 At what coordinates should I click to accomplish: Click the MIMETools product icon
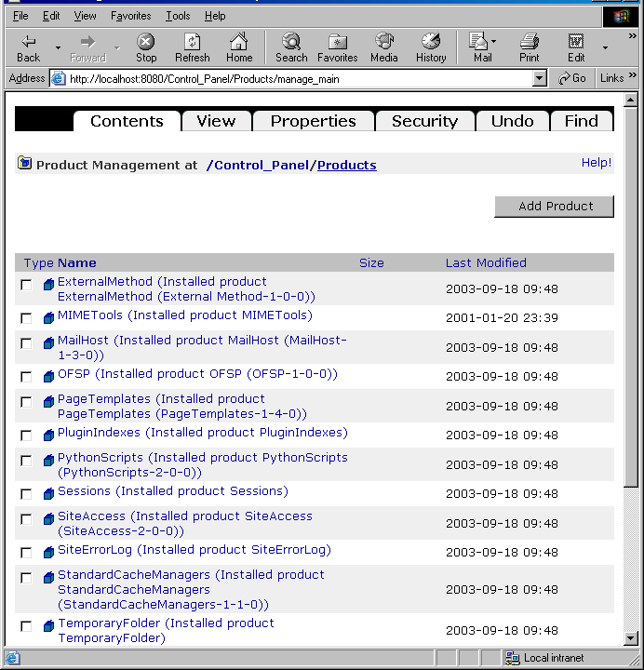pos(48,317)
